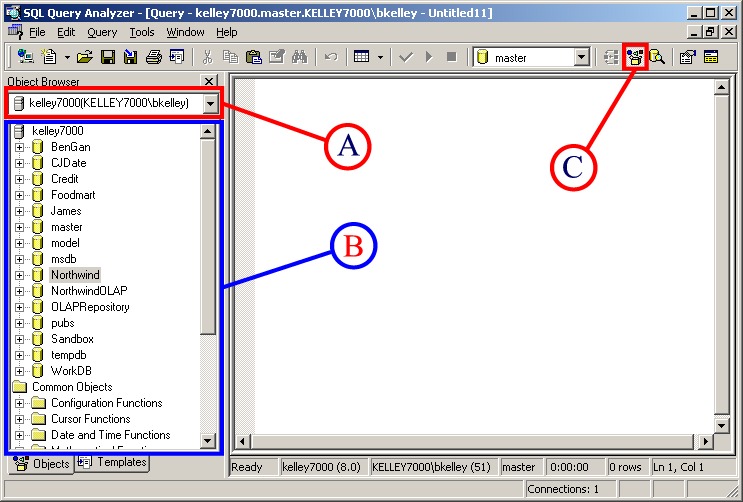Click the Execute Mode grid icon
This screenshot has height=502, width=743.
(362, 57)
